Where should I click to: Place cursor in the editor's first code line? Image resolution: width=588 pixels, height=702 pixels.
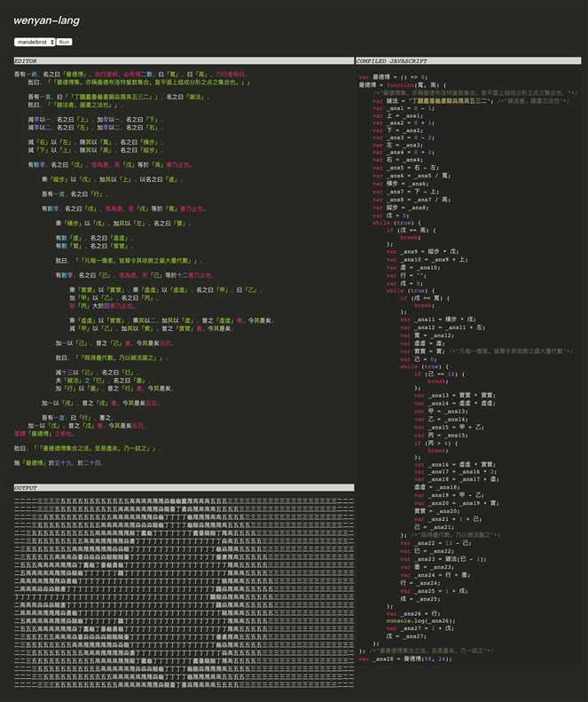pos(130,75)
